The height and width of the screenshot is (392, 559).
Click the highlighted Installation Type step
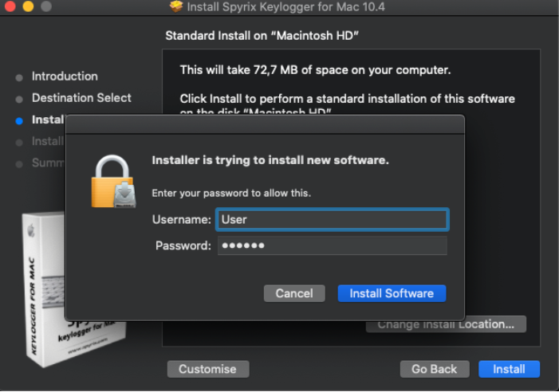(48, 120)
